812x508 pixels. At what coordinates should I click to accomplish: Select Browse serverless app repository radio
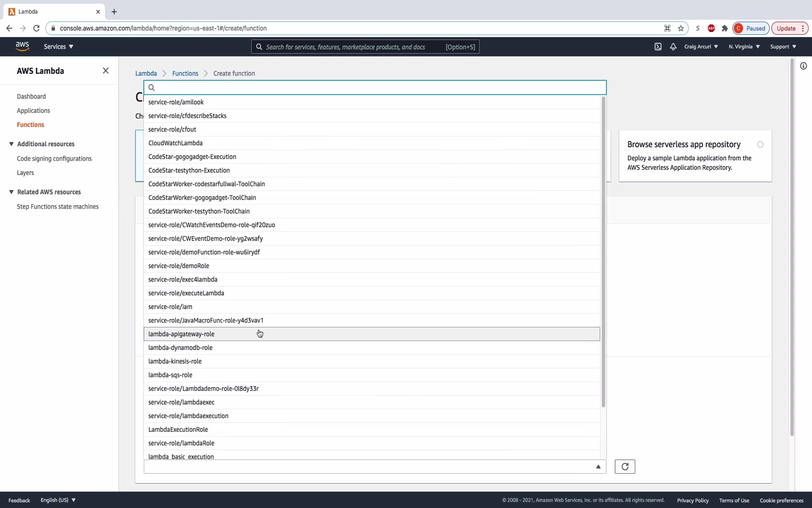(x=760, y=144)
